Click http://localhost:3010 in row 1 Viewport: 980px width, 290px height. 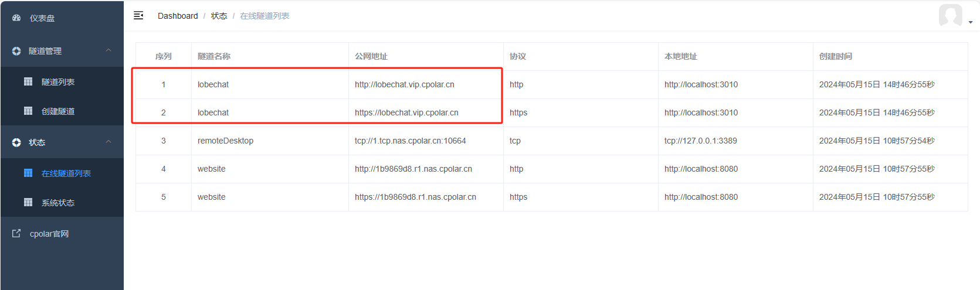coord(701,84)
